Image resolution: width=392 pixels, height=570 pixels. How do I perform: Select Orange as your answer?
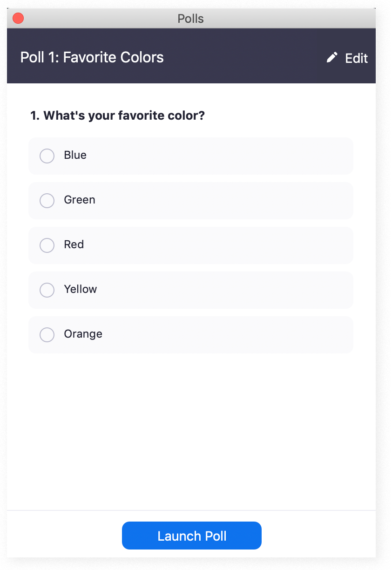coord(47,335)
